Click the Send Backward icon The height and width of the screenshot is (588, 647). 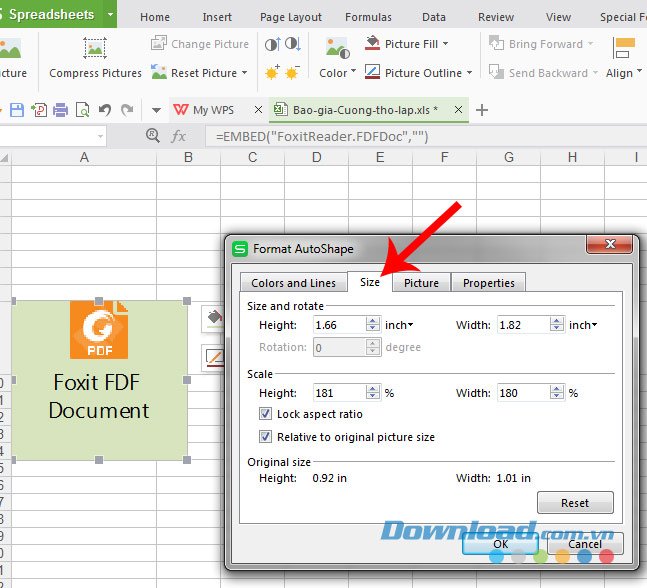point(496,72)
